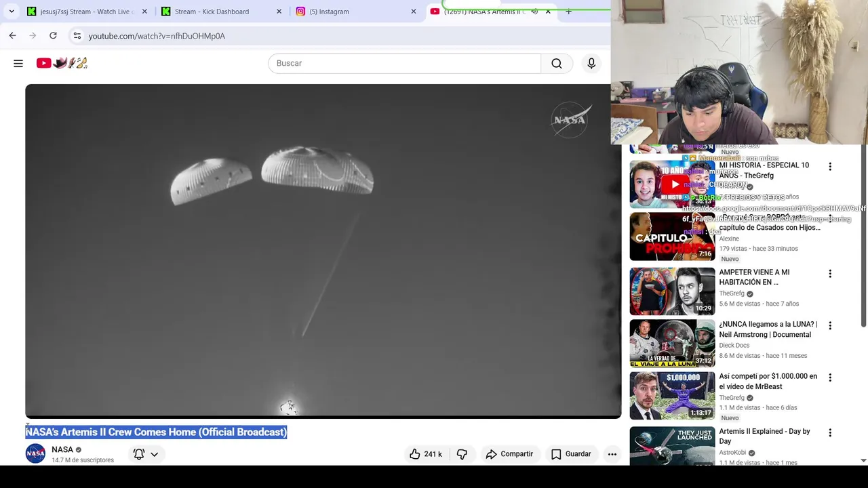Open title Así competí por $1.000.000

[768, 382]
